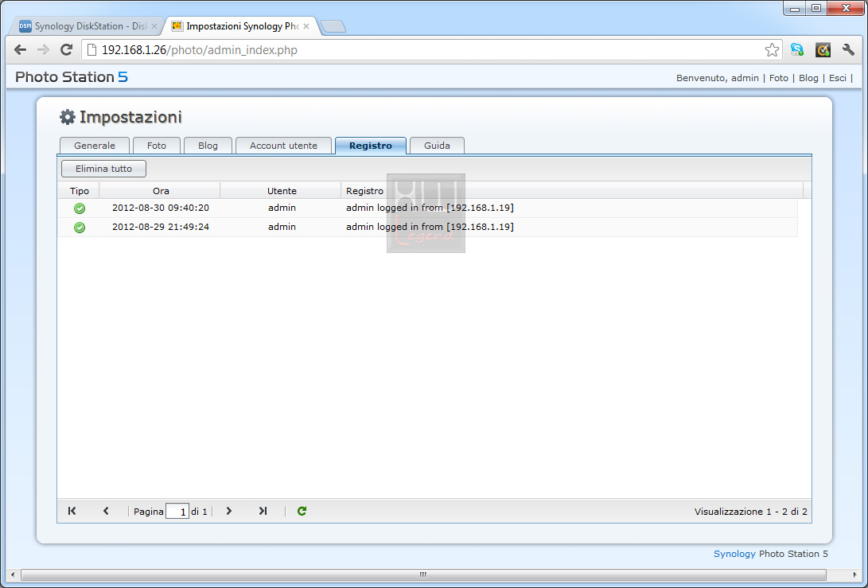This screenshot has width=868, height=588.
Task: Click admin user in 21:49:24 row
Action: (282, 227)
